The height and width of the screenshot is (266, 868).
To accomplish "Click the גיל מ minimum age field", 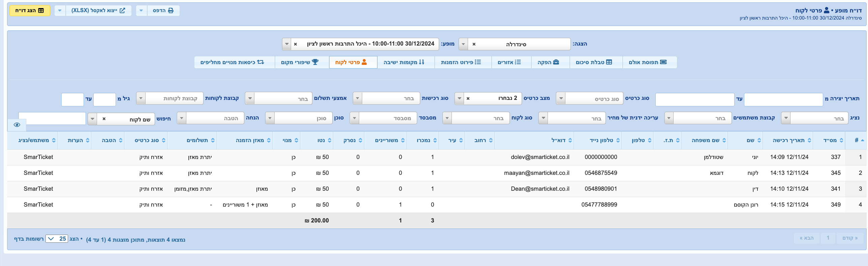I will 104,100.
